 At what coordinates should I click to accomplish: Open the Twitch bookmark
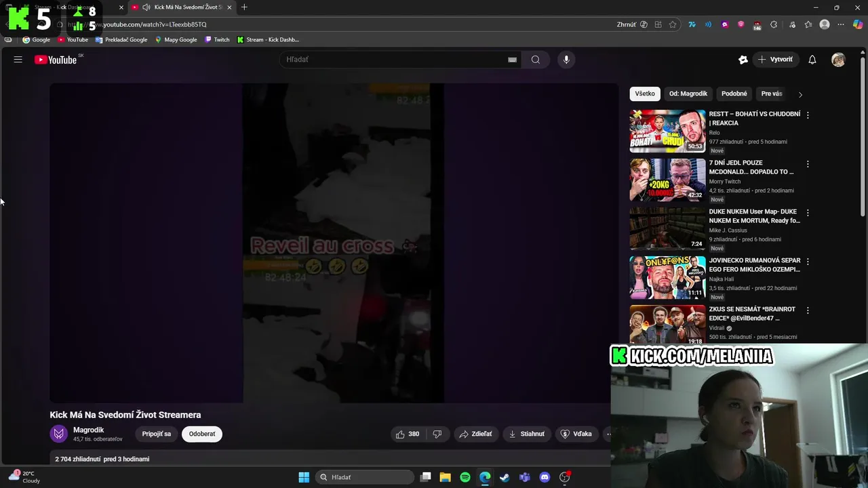[x=217, y=39]
